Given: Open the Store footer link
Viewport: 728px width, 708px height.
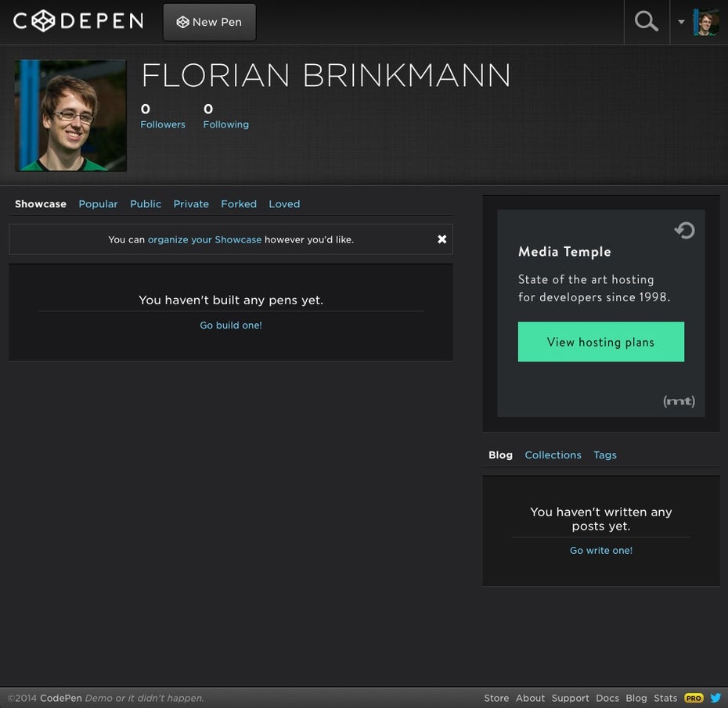Looking at the screenshot, I should 496,698.
